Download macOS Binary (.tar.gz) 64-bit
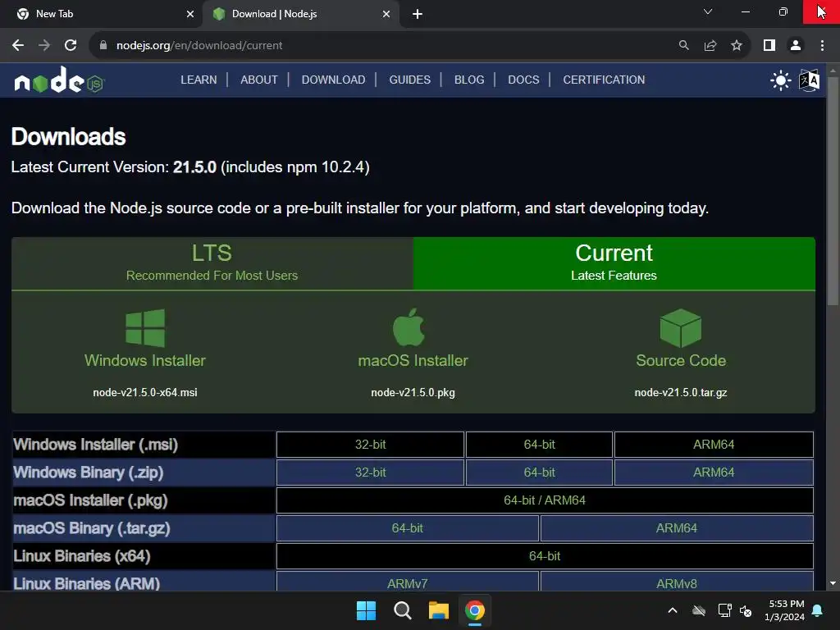 pos(407,528)
